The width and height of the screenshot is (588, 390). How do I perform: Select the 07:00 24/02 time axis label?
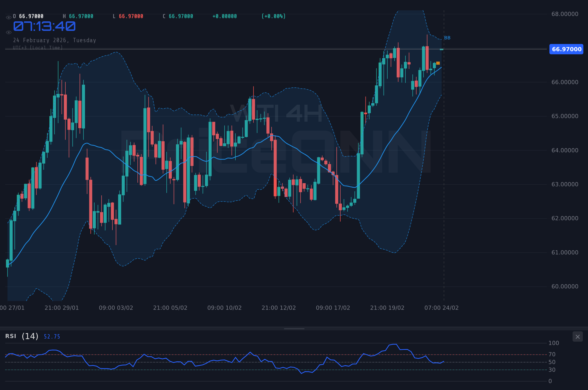441,307
